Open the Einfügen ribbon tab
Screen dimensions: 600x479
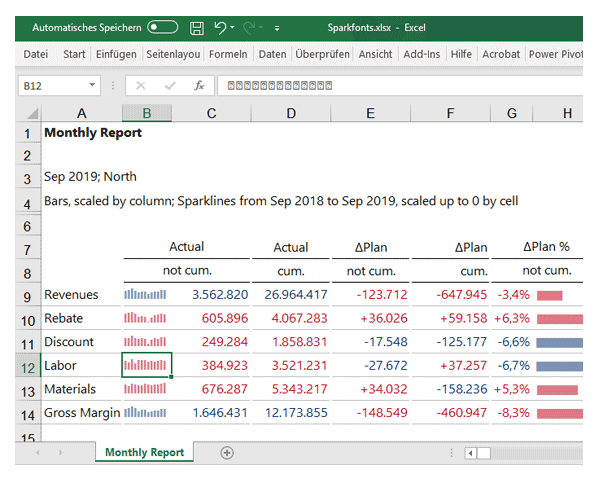[116, 54]
